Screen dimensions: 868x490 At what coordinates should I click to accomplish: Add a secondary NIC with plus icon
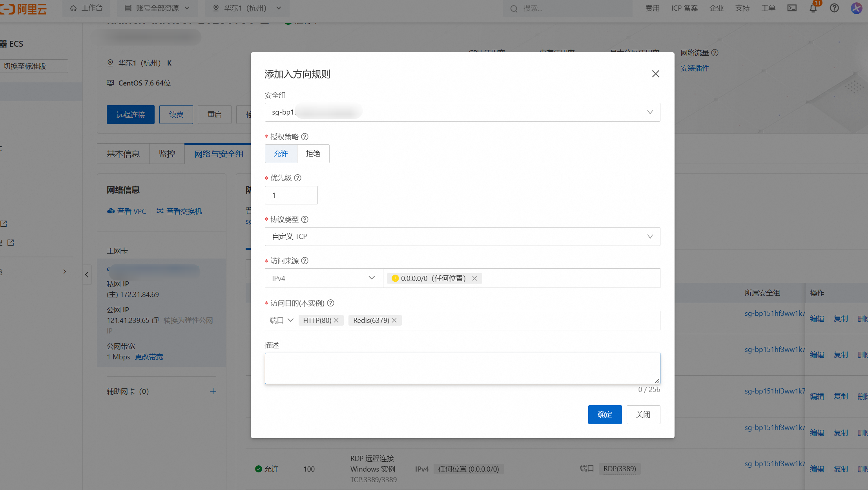213,391
